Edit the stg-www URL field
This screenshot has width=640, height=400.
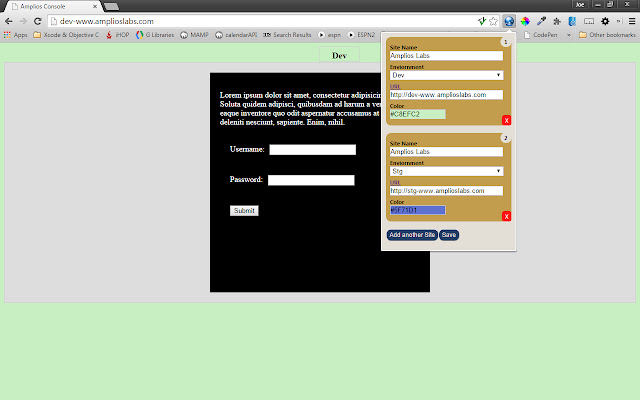[x=446, y=191]
